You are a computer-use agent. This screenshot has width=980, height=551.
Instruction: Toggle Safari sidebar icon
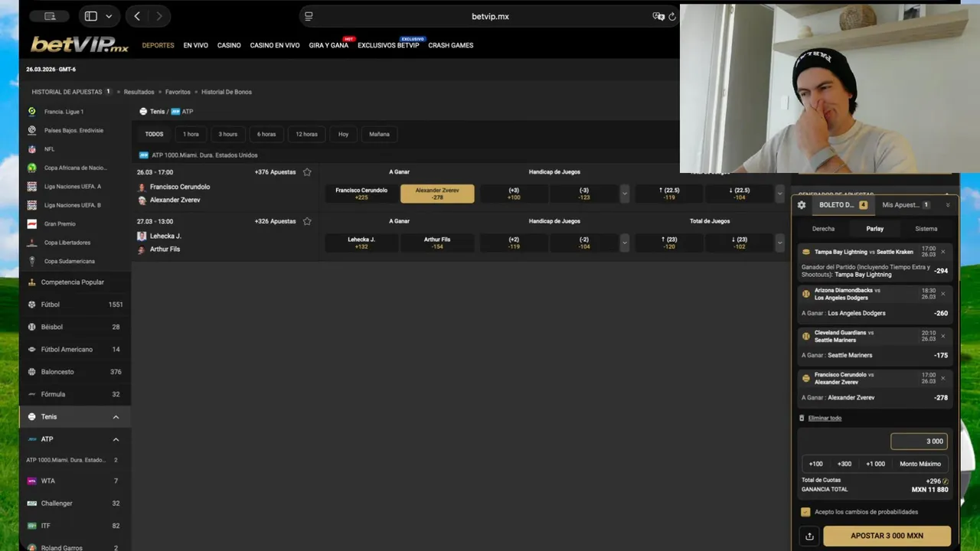[90, 16]
